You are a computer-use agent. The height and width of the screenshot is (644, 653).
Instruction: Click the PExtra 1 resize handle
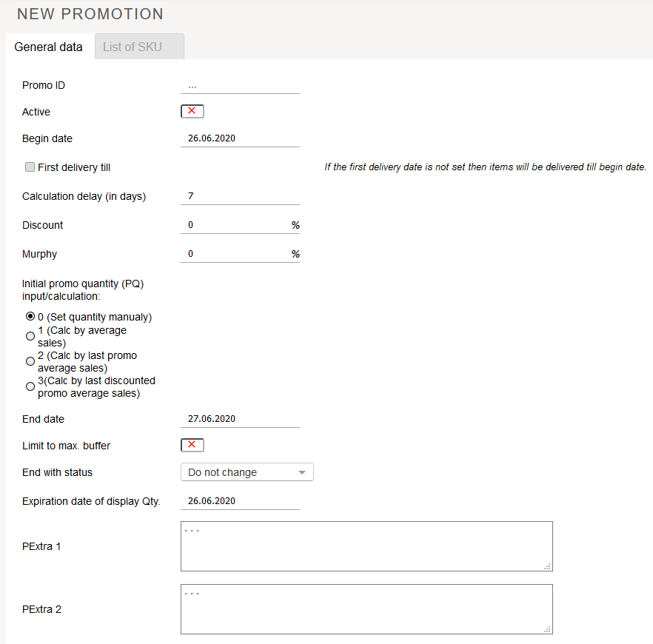548,566
